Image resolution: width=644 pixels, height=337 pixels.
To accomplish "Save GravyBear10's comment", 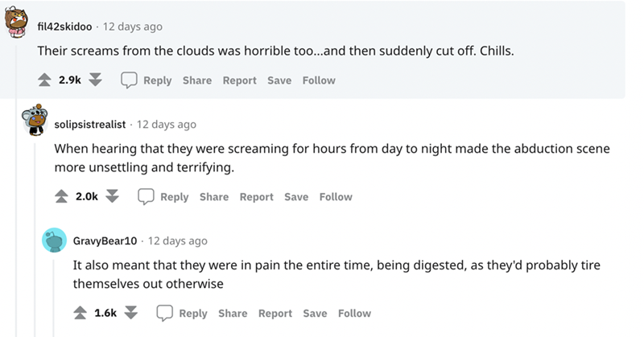I will (315, 314).
